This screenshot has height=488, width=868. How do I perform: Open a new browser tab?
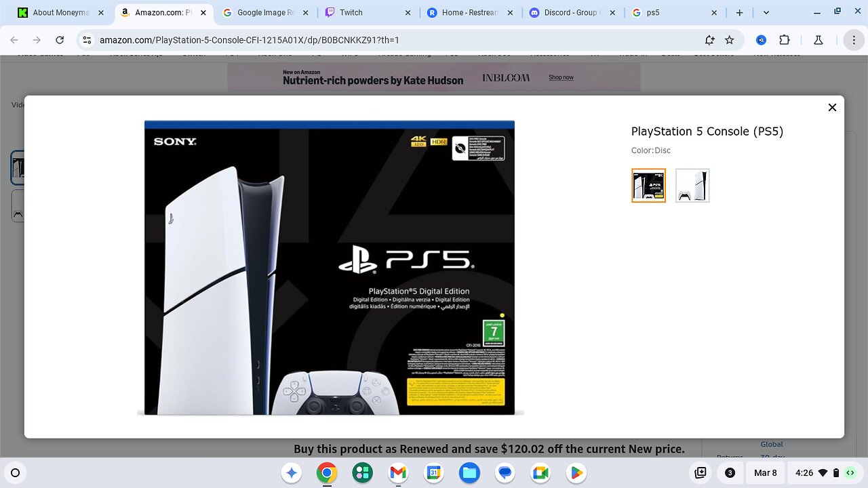click(x=740, y=13)
